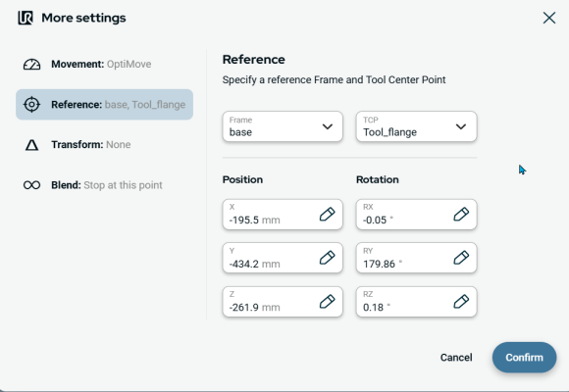Click the Reference crosshair target icon
The width and height of the screenshot is (569, 392).
click(x=32, y=105)
